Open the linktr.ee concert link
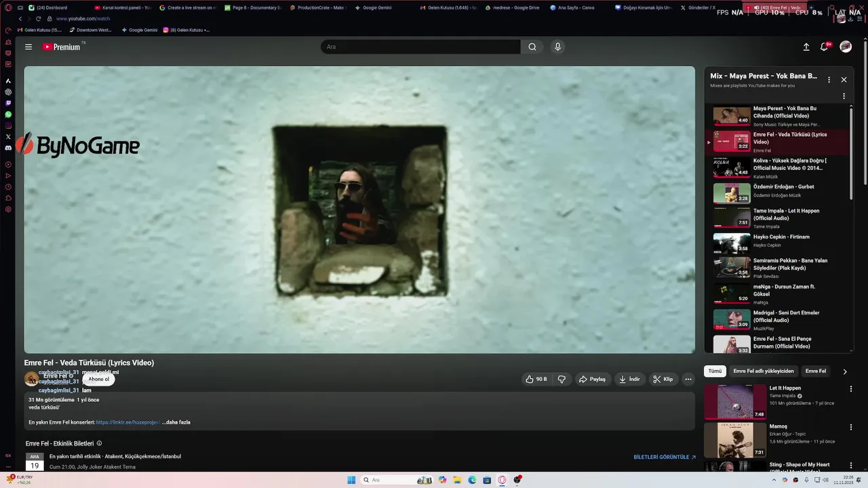Screen dimensions: 868x488 (128, 422)
